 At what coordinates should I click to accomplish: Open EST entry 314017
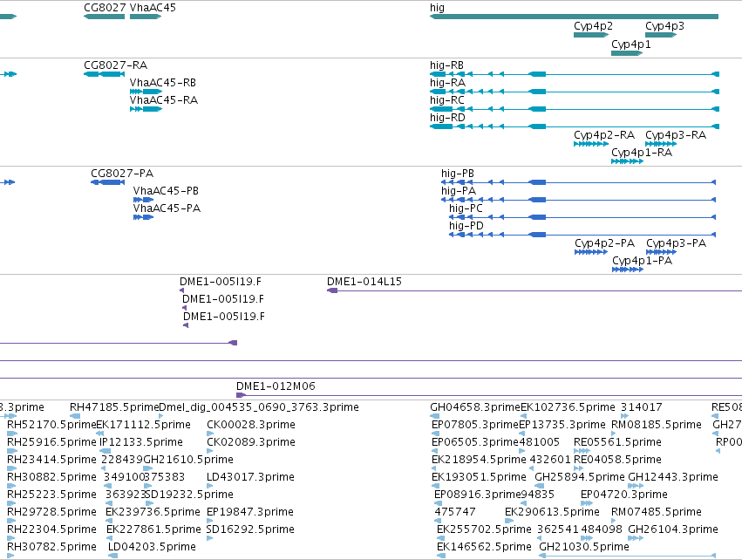(641, 407)
